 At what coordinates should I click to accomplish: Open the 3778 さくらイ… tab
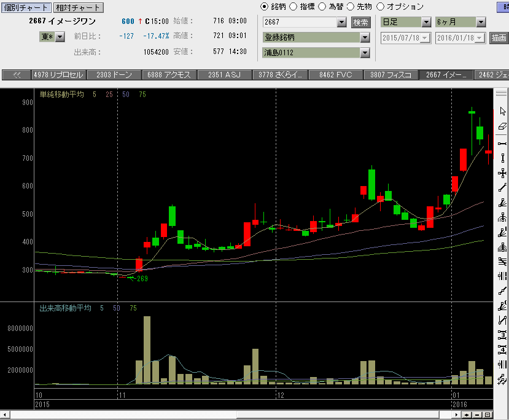point(280,75)
